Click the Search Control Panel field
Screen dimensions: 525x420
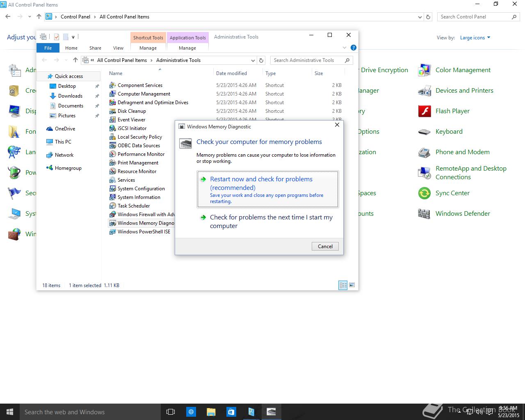478,17
